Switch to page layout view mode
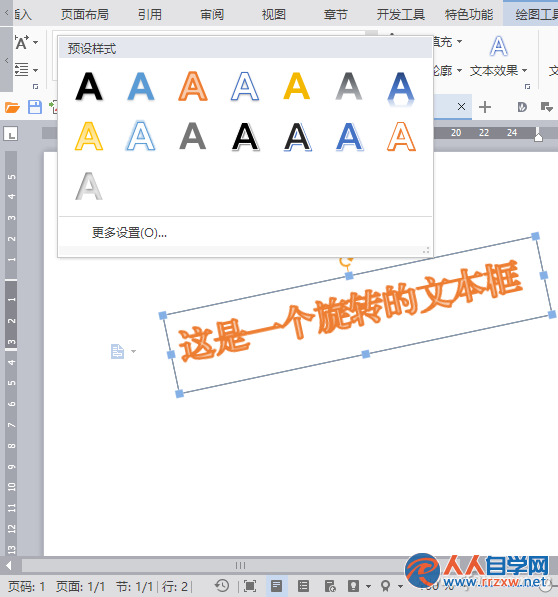 pos(276,586)
